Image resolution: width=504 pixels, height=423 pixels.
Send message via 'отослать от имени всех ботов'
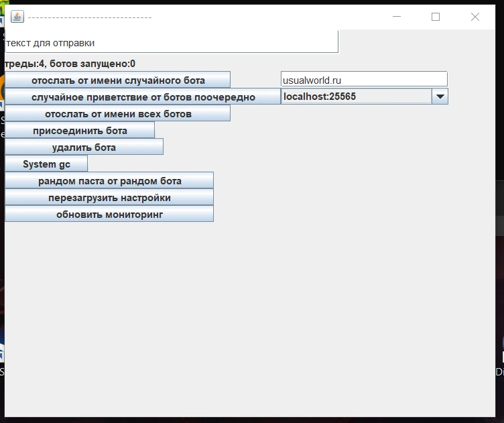point(118,114)
